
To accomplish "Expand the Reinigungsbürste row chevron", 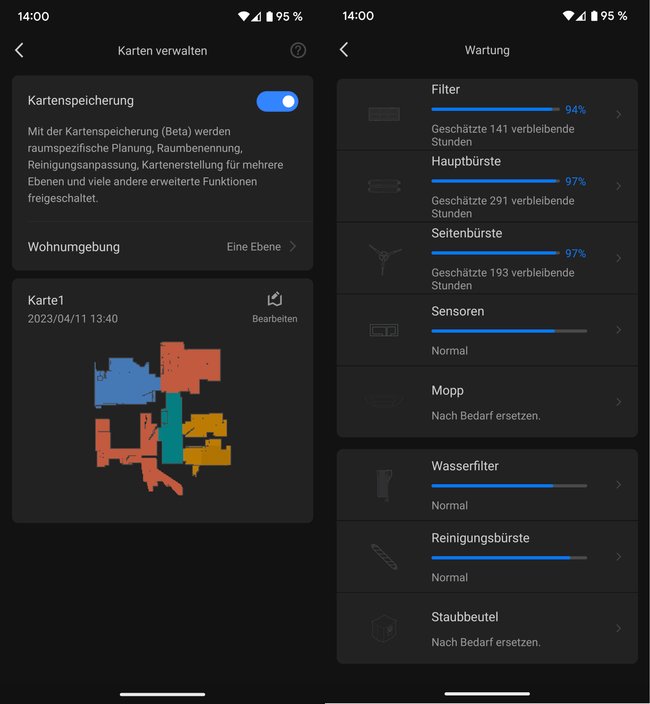I will point(619,557).
